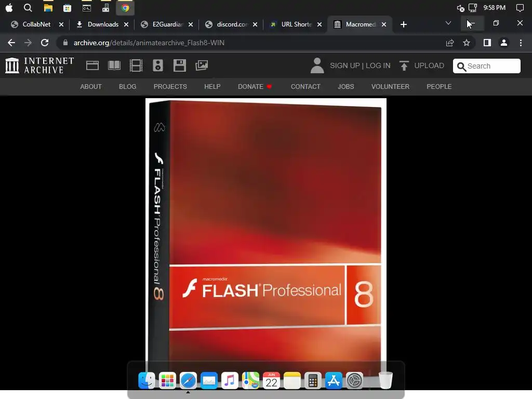
Task: Share this page icon in address bar
Action: pos(450,43)
